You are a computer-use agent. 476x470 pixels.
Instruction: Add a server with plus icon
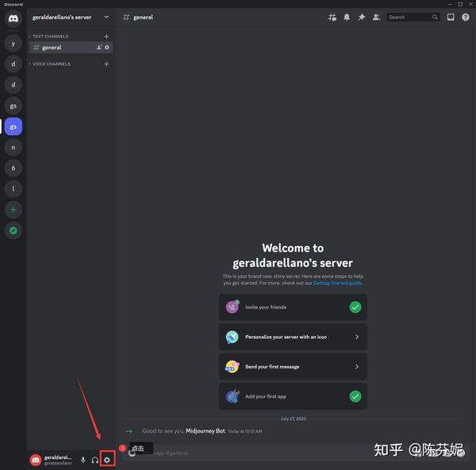[13, 210]
